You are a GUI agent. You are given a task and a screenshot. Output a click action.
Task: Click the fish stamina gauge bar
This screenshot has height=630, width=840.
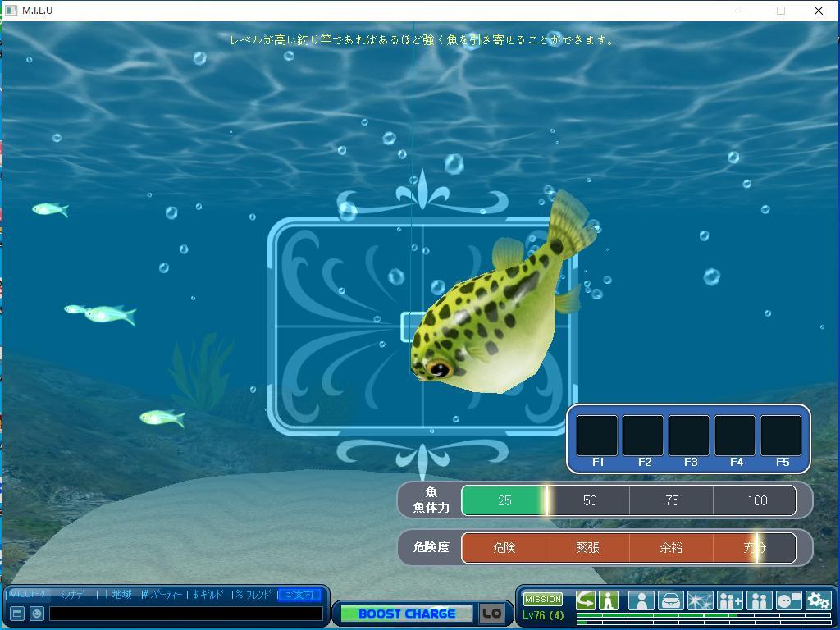[628, 500]
